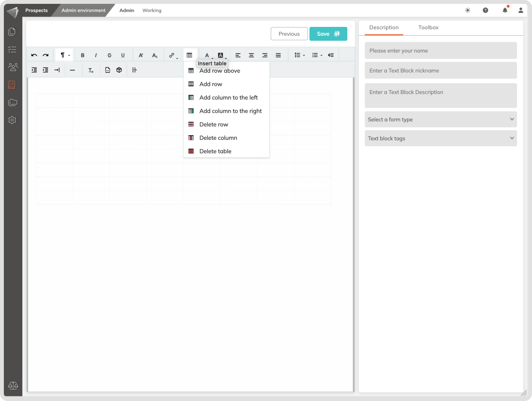Open the notifications bell
532x401 pixels.
tap(505, 10)
